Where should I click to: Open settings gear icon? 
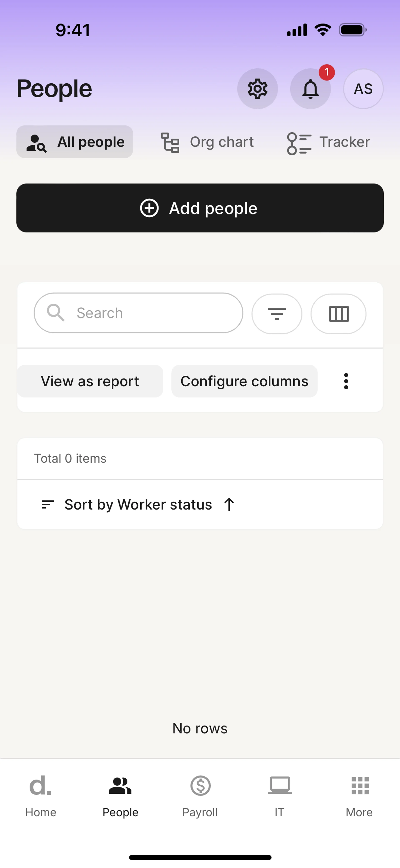257,89
